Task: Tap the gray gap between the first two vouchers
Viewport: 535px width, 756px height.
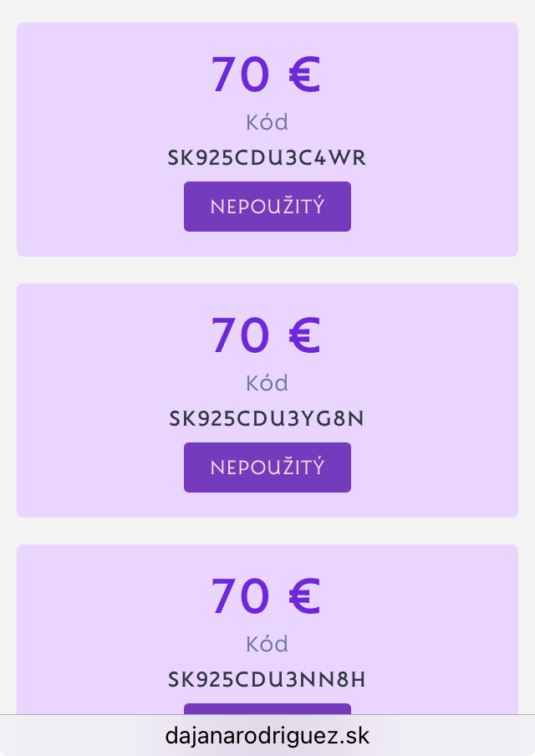Action: coord(267,270)
